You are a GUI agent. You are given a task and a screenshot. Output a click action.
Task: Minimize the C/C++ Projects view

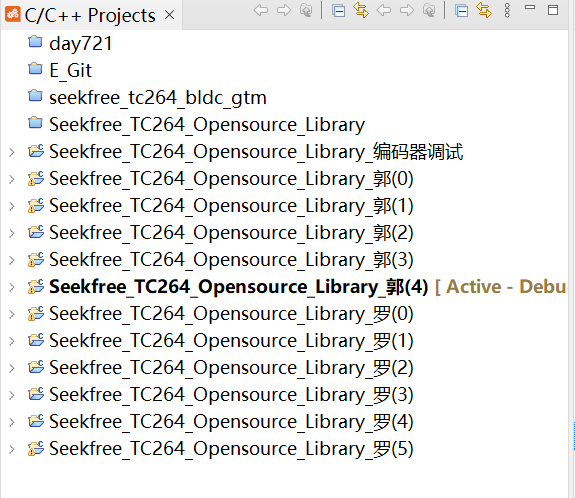530,7
